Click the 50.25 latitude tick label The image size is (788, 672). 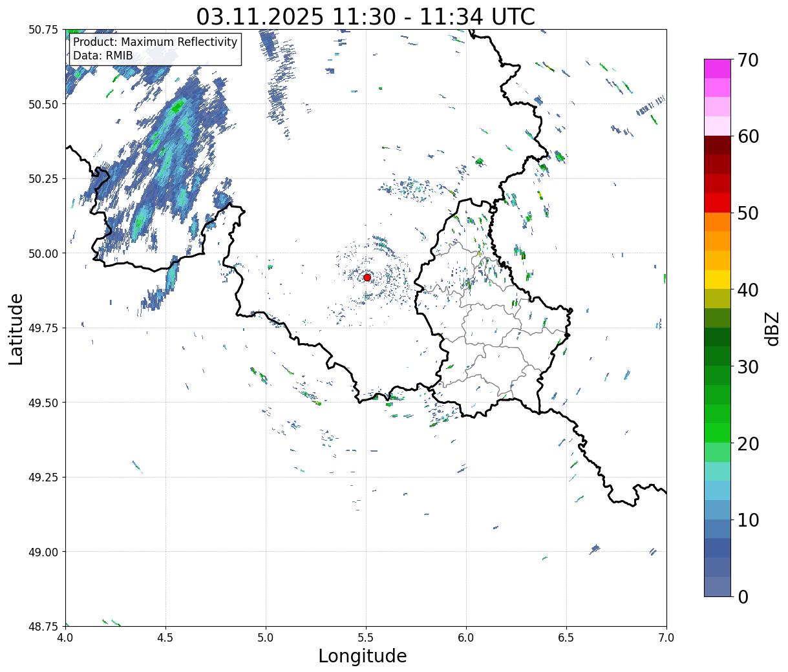coord(43,179)
